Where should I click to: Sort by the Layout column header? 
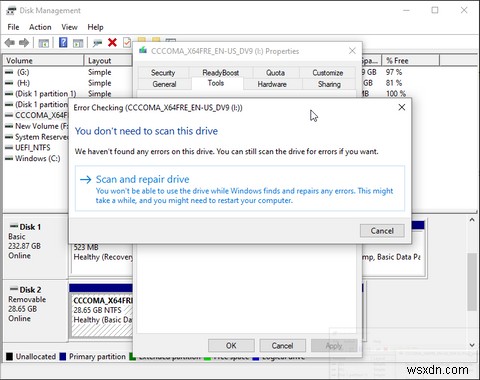click(x=108, y=60)
